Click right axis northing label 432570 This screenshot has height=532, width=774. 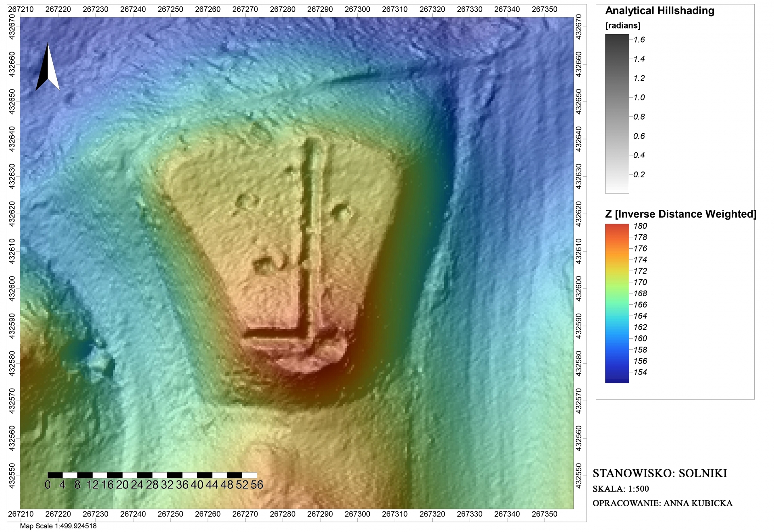pyautogui.click(x=578, y=401)
